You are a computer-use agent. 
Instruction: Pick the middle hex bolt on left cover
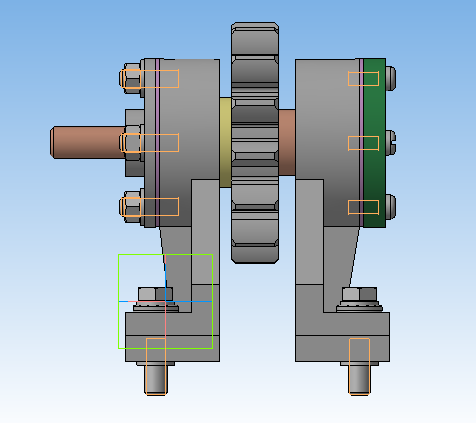131,143
